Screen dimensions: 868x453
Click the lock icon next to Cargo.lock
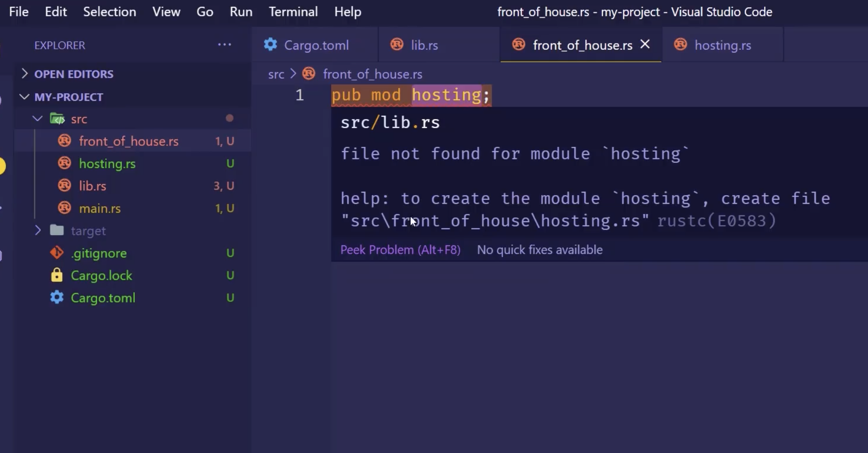point(56,275)
